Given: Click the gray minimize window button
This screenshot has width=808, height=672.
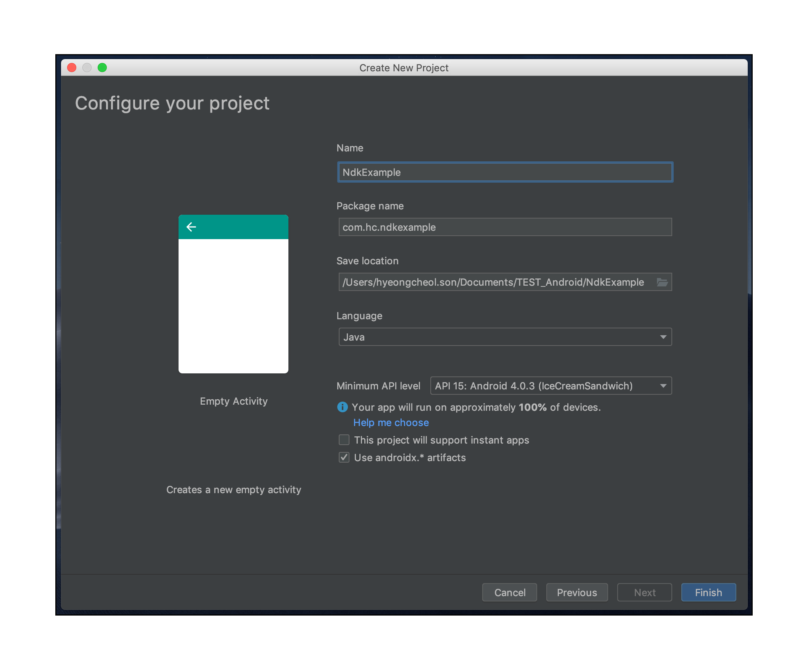Looking at the screenshot, I should (87, 68).
